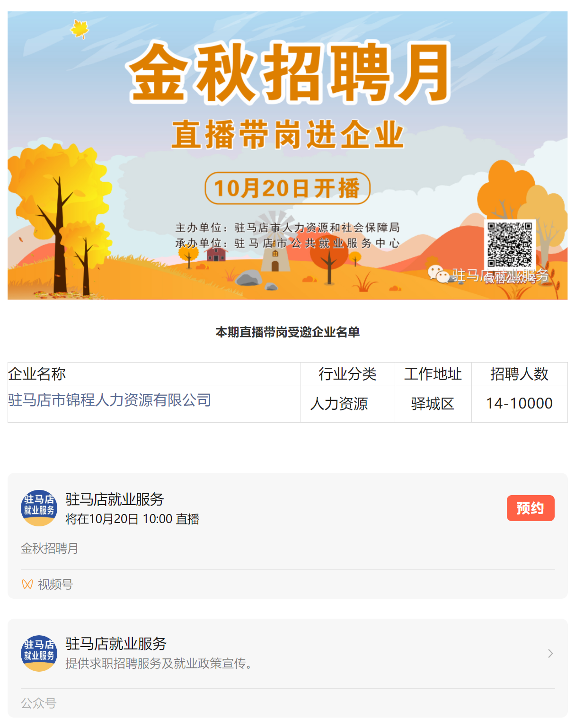The image size is (575, 728).
Task: Tap the 驻马店就业服务 avatar in livestream card
Action: pos(39,508)
